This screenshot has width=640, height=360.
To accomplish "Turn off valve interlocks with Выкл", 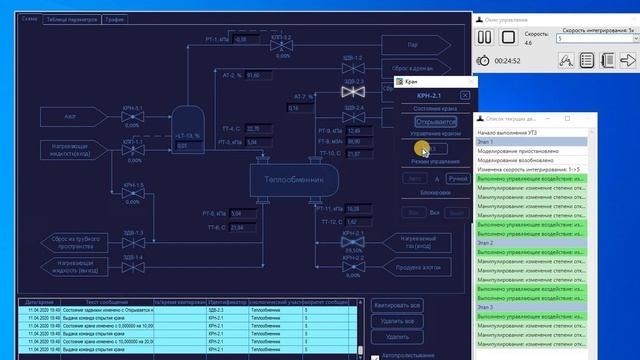I will point(457,213).
